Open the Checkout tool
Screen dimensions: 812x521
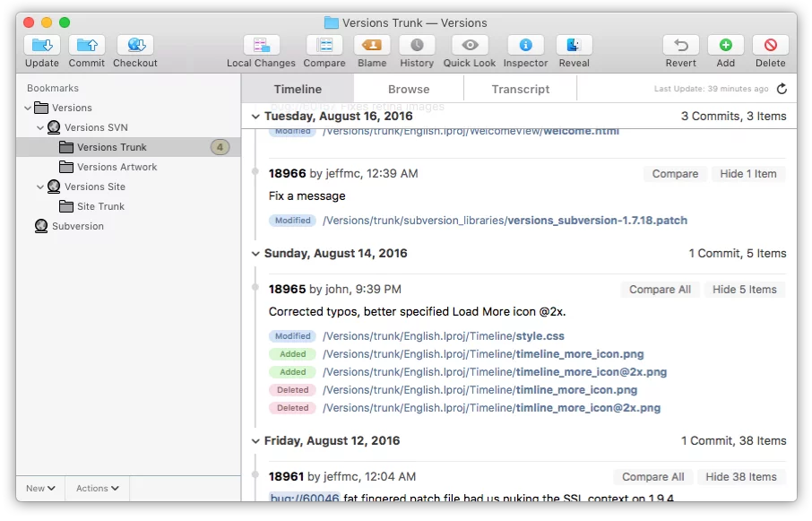[134, 45]
